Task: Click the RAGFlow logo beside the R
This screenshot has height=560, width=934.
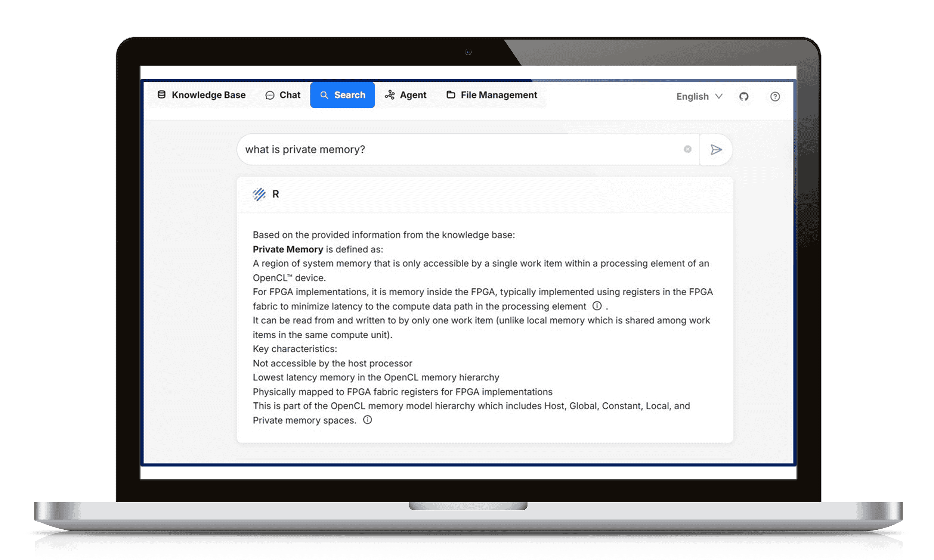Action: click(259, 194)
